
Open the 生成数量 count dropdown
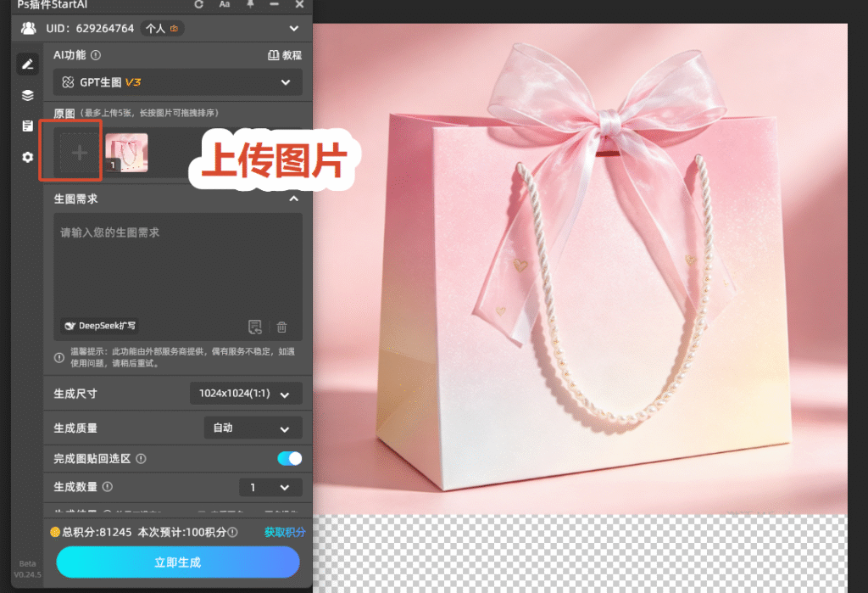click(x=270, y=487)
